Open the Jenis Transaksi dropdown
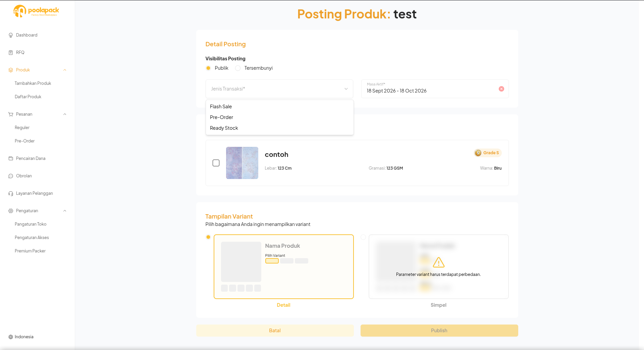This screenshot has height=350, width=644. click(279, 89)
